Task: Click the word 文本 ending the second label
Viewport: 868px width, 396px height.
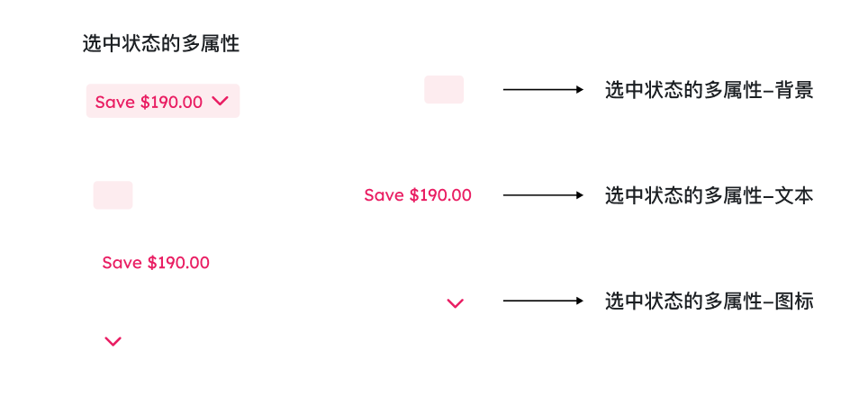Action: click(794, 195)
